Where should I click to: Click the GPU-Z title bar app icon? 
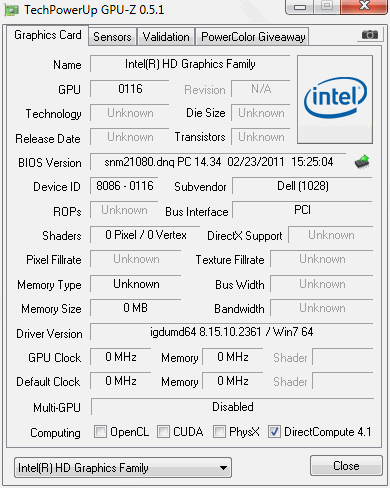click(x=12, y=10)
